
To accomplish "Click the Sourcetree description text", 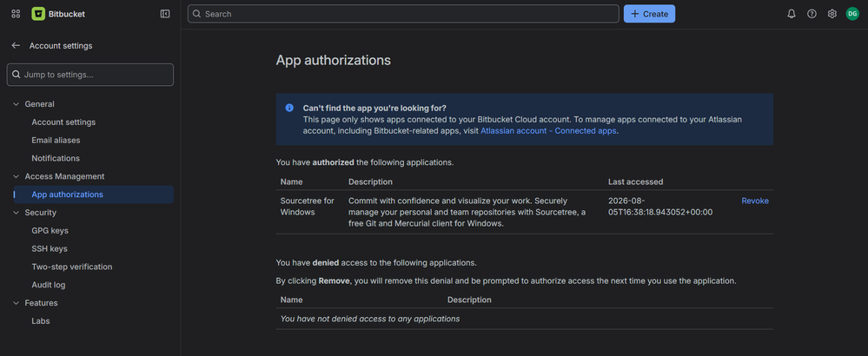I will (467, 212).
